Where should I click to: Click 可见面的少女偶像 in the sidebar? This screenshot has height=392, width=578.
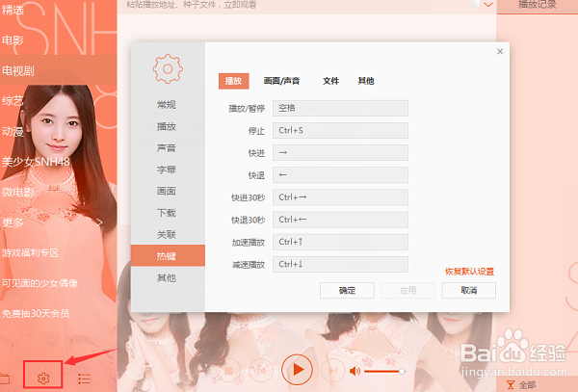[39, 283]
